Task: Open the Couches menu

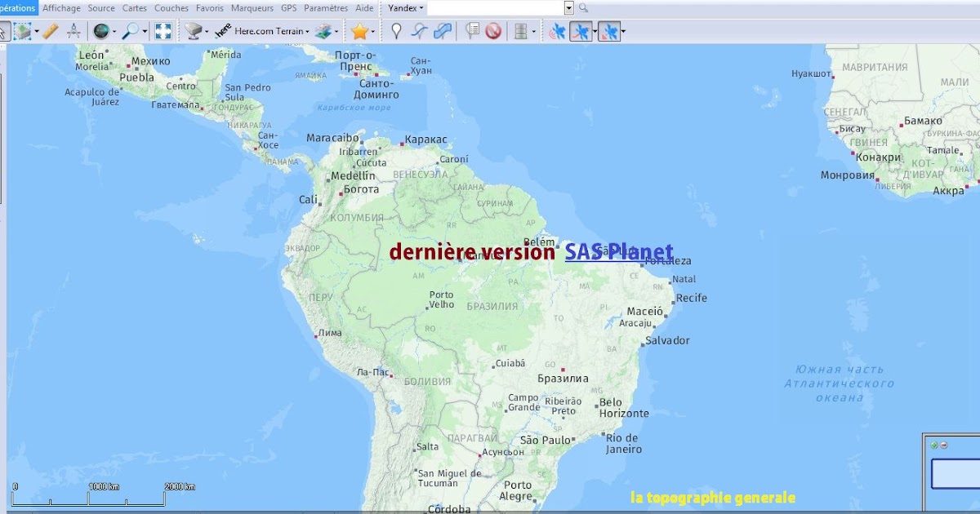Action: pos(171,8)
